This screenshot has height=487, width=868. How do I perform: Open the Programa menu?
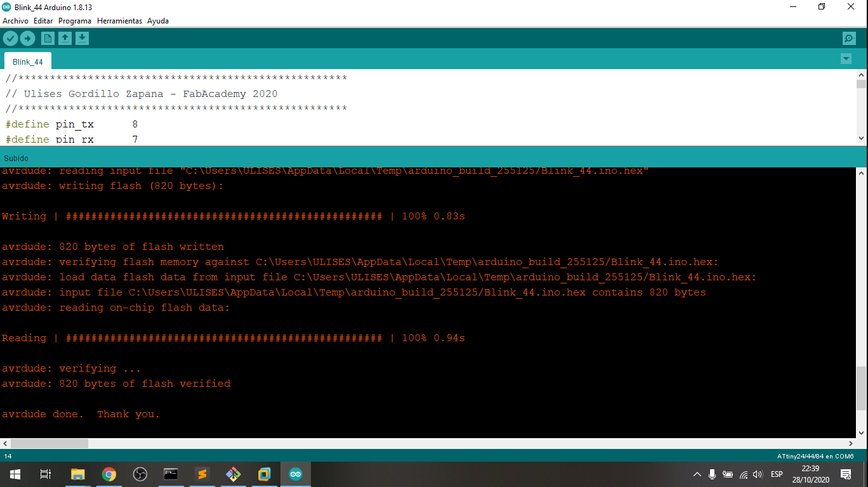click(x=75, y=21)
